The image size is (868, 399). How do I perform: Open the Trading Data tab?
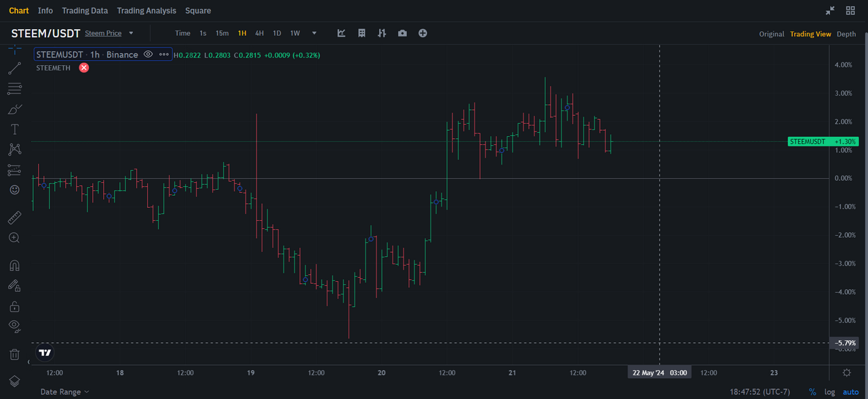pos(85,11)
